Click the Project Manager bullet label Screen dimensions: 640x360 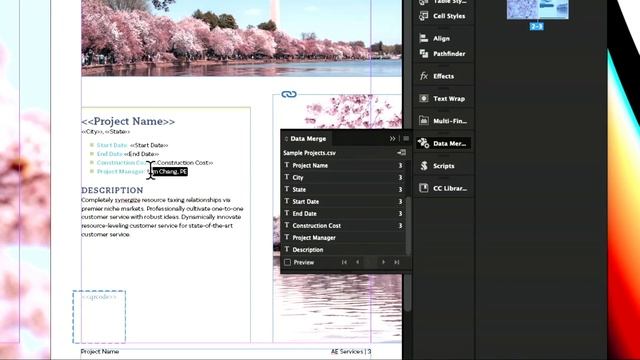[120, 171]
